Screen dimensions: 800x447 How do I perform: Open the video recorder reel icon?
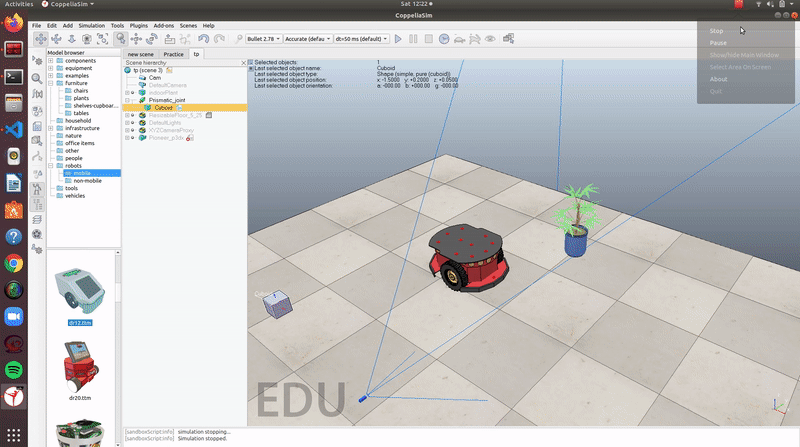[37, 234]
